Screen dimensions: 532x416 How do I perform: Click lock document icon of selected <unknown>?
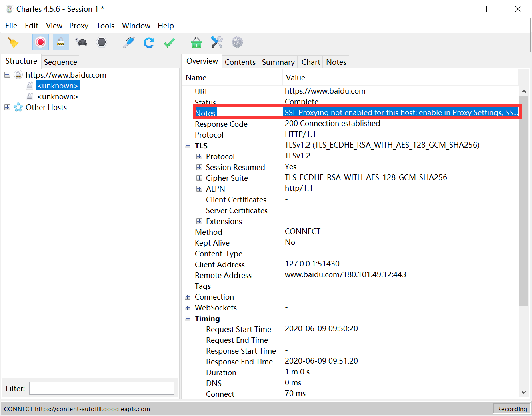coord(29,85)
